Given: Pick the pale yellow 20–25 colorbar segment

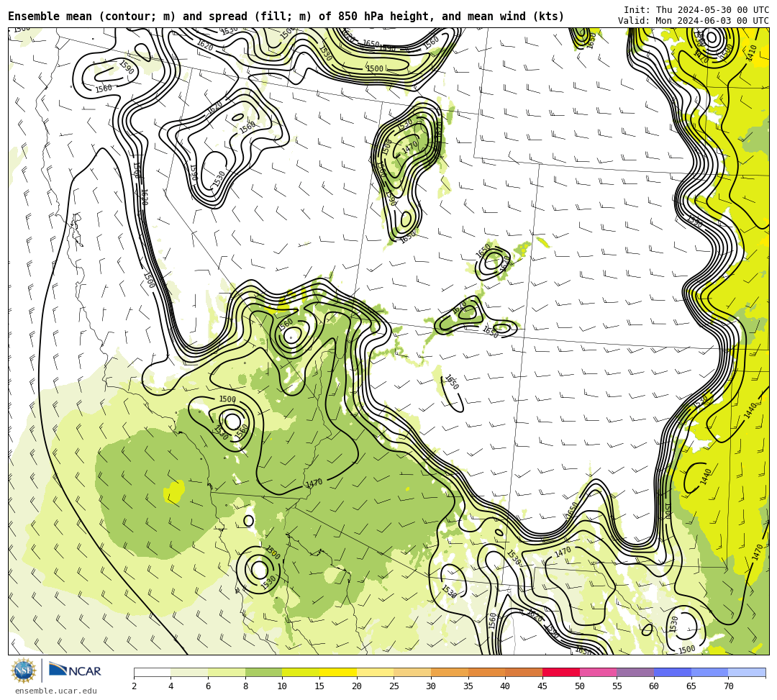Looking at the screenshot, I should click(375, 672).
